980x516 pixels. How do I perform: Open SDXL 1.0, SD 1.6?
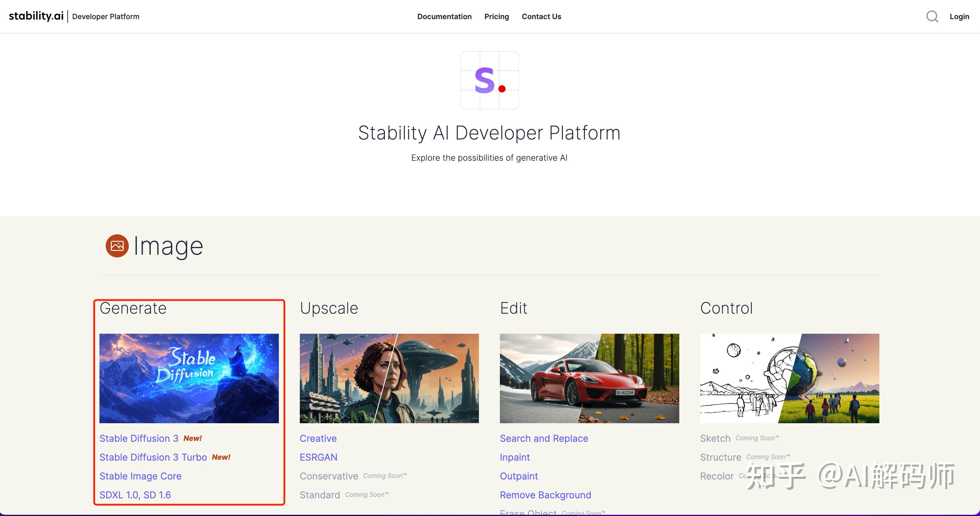135,495
